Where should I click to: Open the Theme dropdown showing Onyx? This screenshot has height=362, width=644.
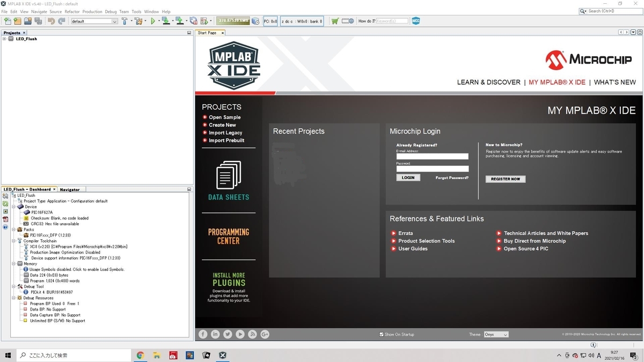tap(496, 334)
